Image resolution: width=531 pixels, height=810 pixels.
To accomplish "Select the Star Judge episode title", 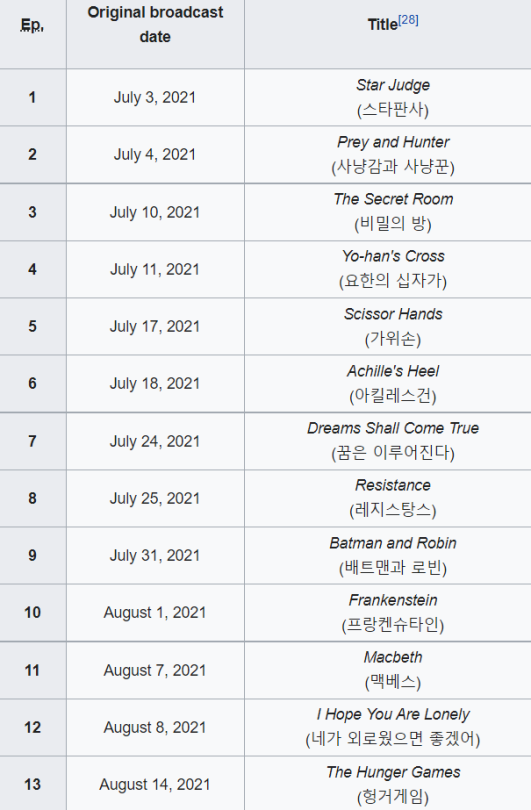I will (393, 85).
